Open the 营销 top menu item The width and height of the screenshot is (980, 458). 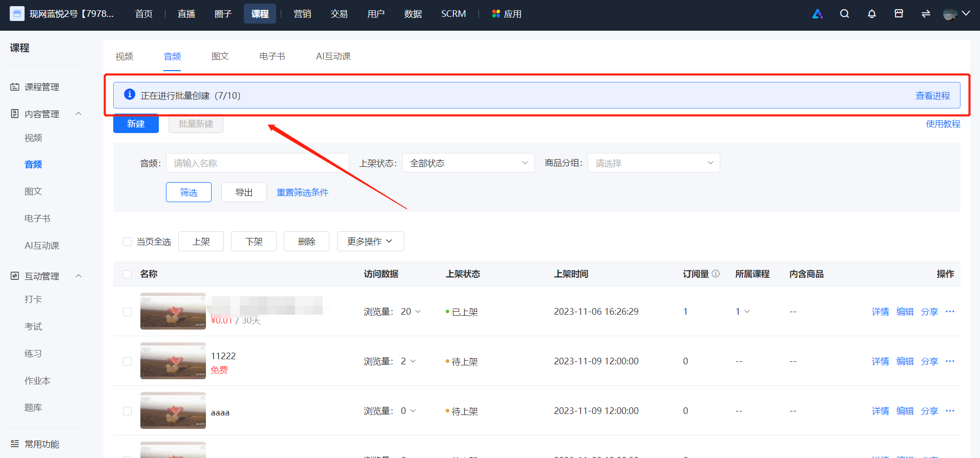(x=302, y=14)
